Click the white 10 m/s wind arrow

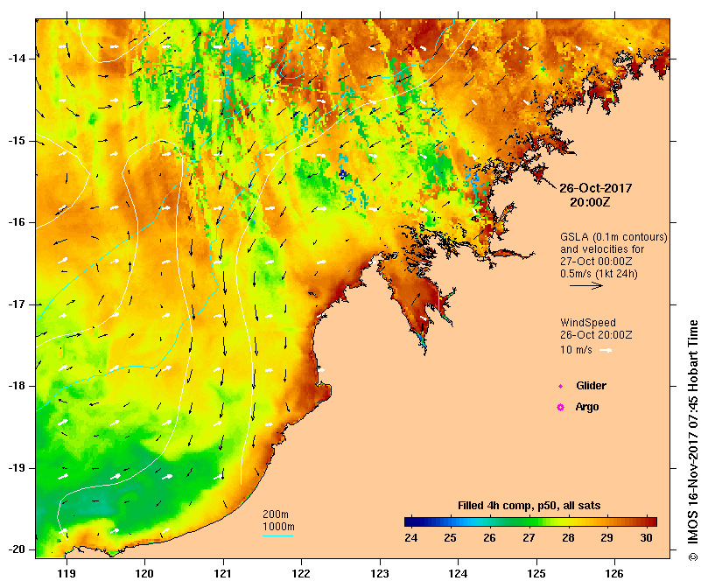606,350
